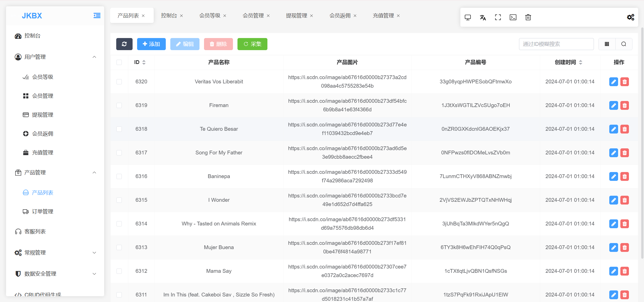This screenshot has height=302, width=644.
Task: Toggle the select-all header checkbox
Action: (x=119, y=62)
